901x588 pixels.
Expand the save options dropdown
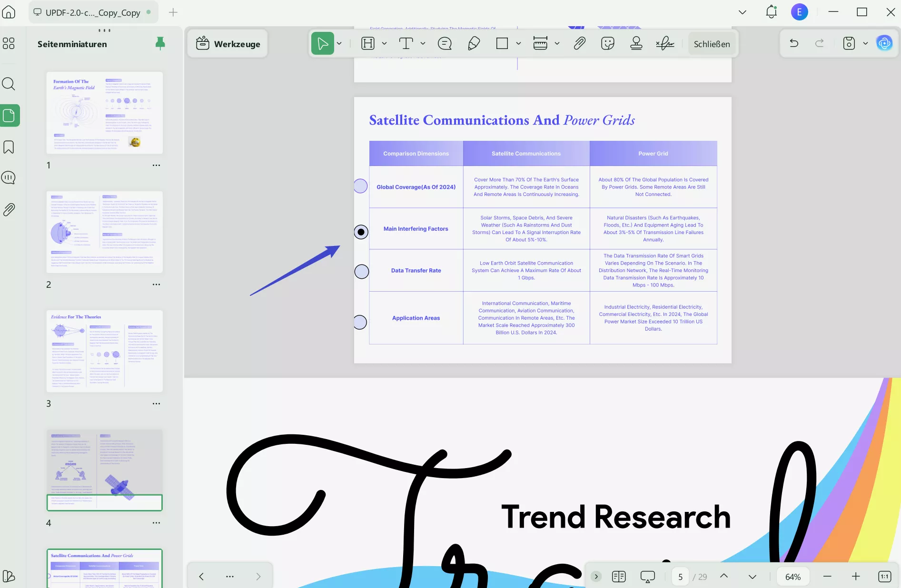coord(865,43)
